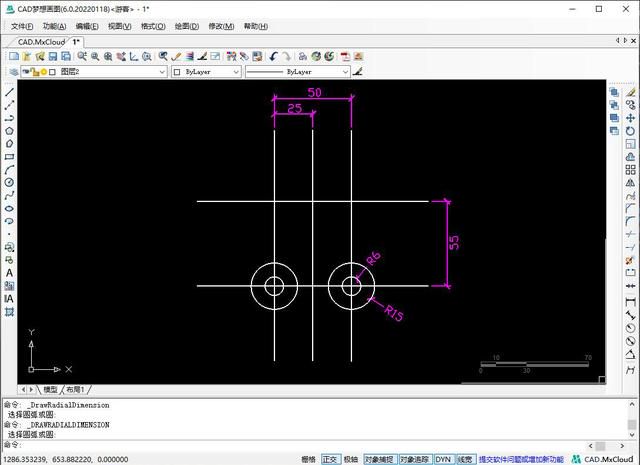Select the Linear dimension tool
The height and width of the screenshot is (465, 640).
point(631,302)
